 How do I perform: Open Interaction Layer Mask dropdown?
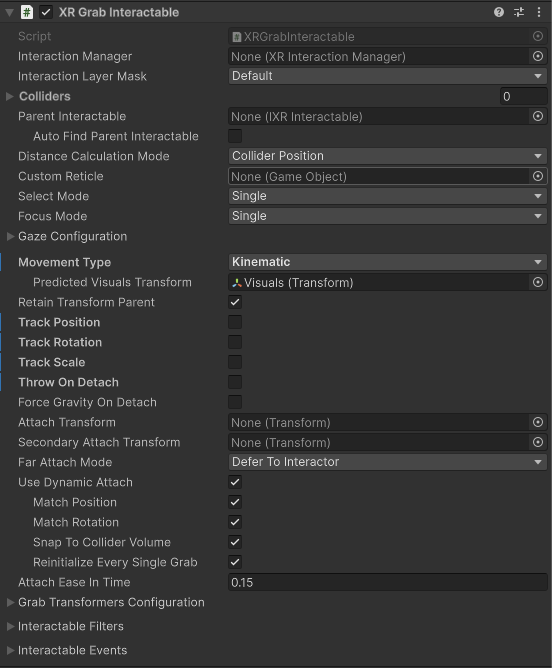tap(388, 76)
